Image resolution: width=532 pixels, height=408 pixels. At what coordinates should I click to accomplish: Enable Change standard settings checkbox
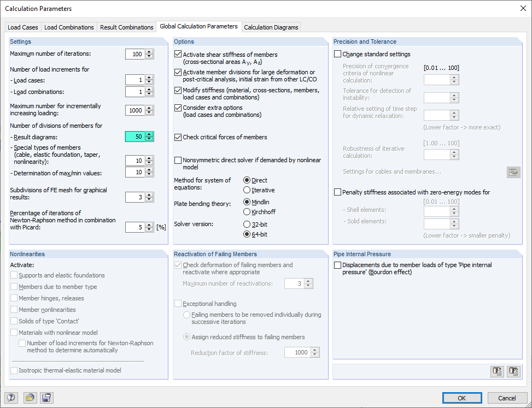(x=337, y=54)
